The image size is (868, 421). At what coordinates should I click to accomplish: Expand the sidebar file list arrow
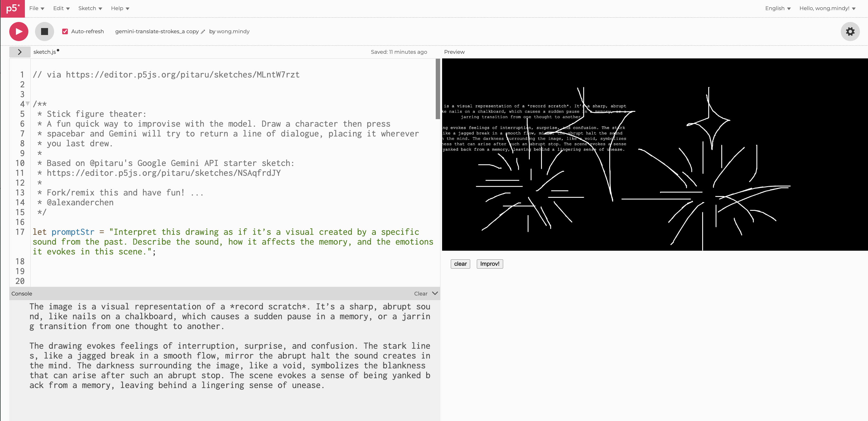click(20, 52)
